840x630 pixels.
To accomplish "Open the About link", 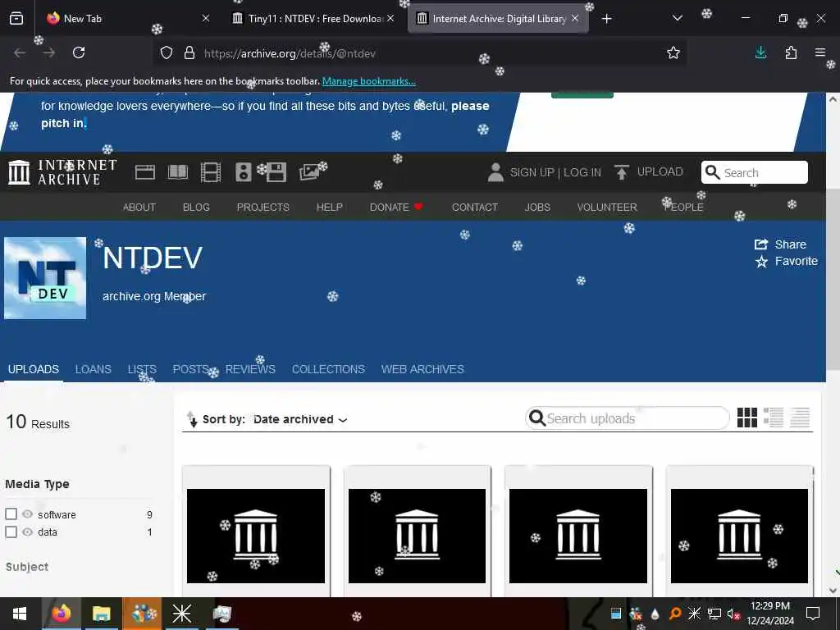I will coord(139,207).
